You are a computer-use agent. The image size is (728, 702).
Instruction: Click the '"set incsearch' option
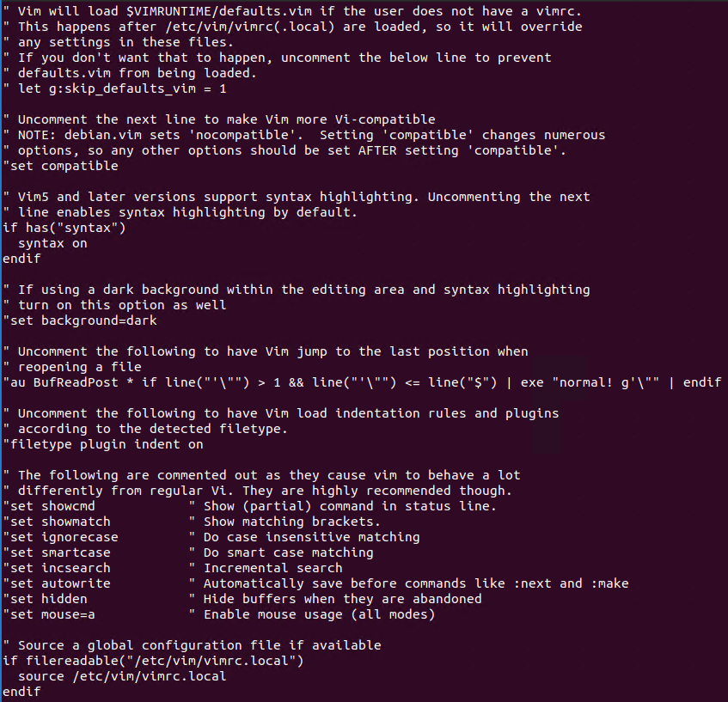(x=57, y=568)
